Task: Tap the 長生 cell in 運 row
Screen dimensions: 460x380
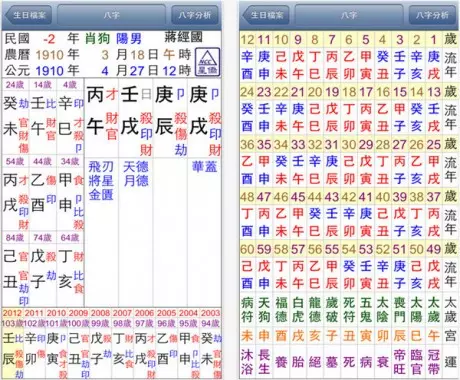Action: click(264, 362)
